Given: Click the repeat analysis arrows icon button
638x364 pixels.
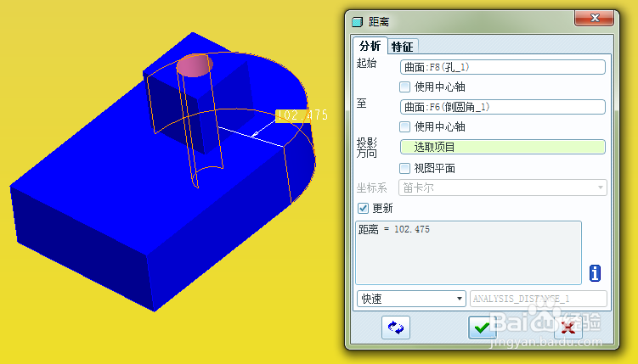Looking at the screenshot, I should pyautogui.click(x=396, y=328).
